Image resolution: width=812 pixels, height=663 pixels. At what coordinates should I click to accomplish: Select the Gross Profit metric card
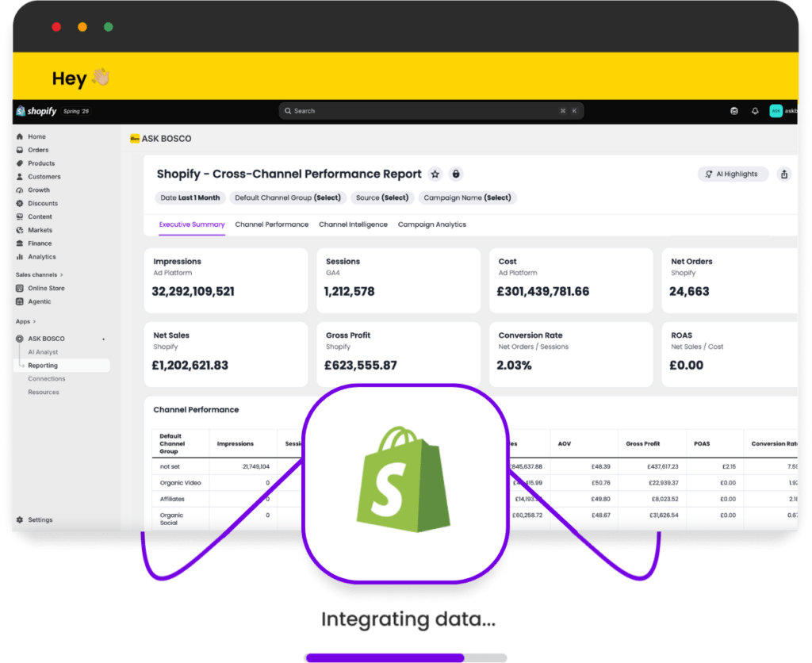[x=398, y=354]
